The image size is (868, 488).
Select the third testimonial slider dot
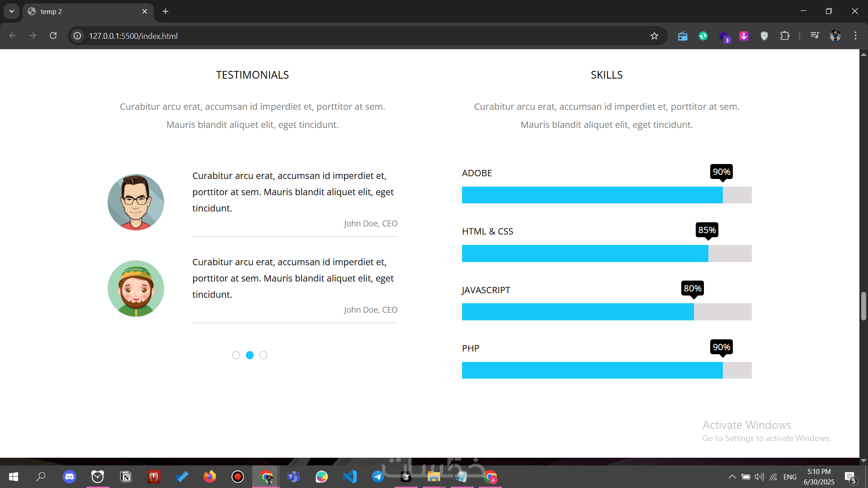pyautogui.click(x=264, y=355)
